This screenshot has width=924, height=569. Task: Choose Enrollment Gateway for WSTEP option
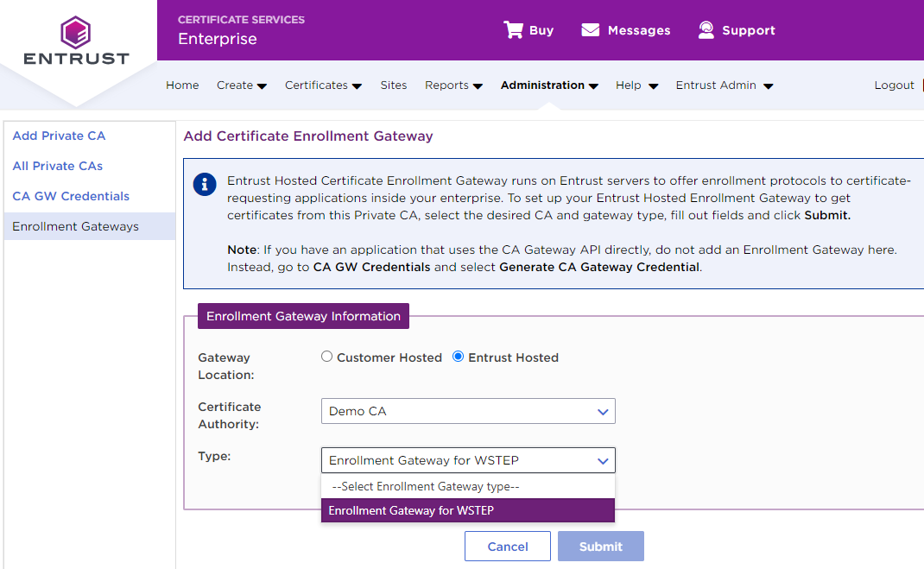point(467,510)
